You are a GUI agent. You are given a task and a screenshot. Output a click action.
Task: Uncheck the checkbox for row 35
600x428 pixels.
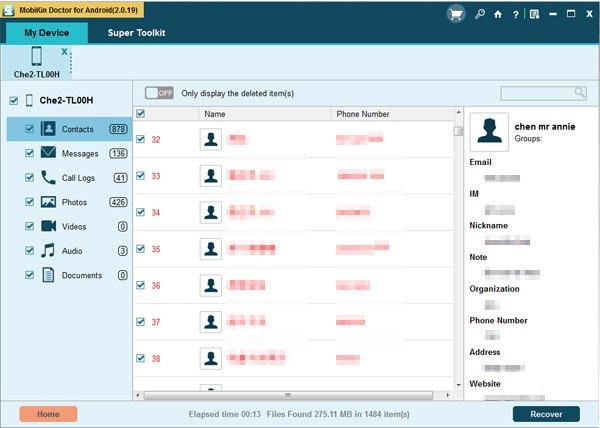tap(140, 249)
